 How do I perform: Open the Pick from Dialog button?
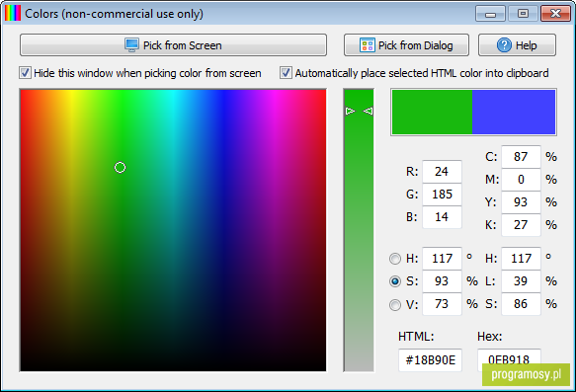[x=406, y=45]
